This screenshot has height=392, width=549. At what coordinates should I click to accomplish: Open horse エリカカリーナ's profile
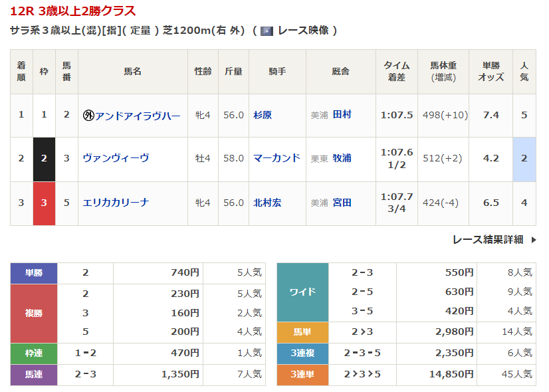click(x=116, y=202)
